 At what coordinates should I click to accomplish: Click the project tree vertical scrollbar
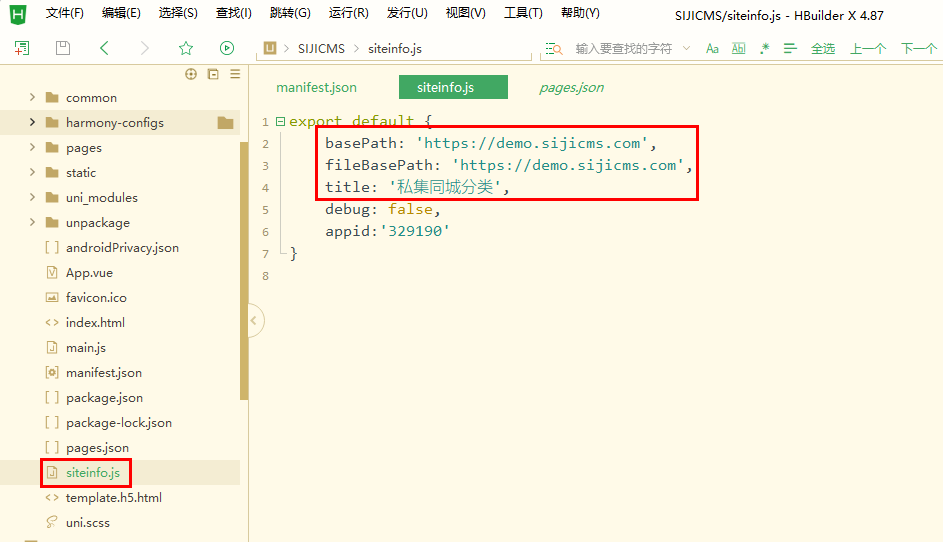coord(244,271)
